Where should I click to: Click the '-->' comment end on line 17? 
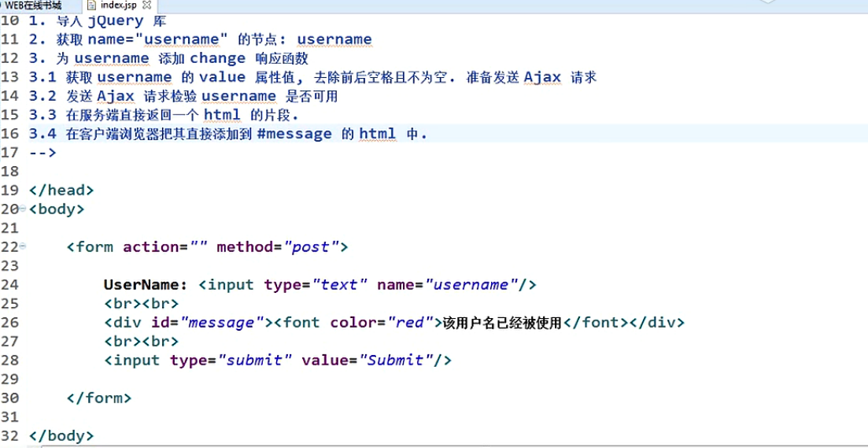click(x=42, y=153)
